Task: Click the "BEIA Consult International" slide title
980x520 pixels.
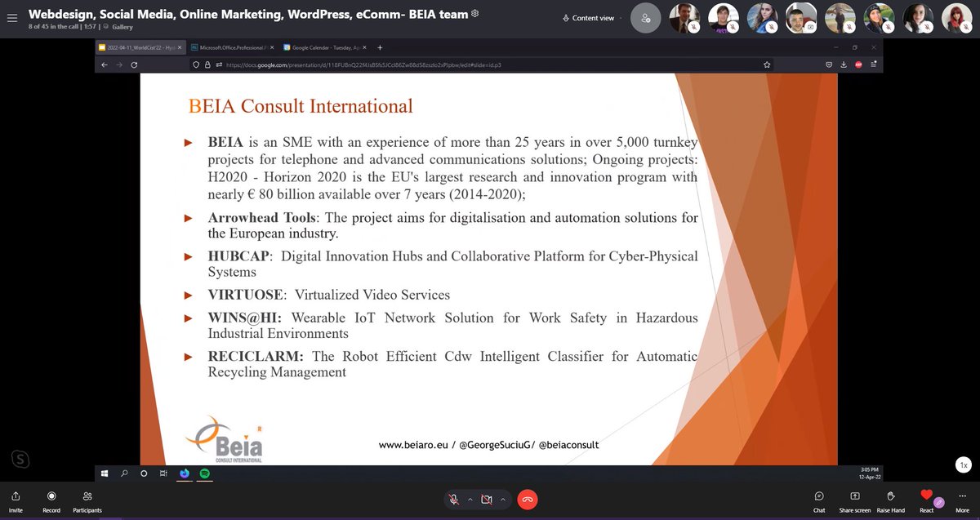Action: coord(301,106)
